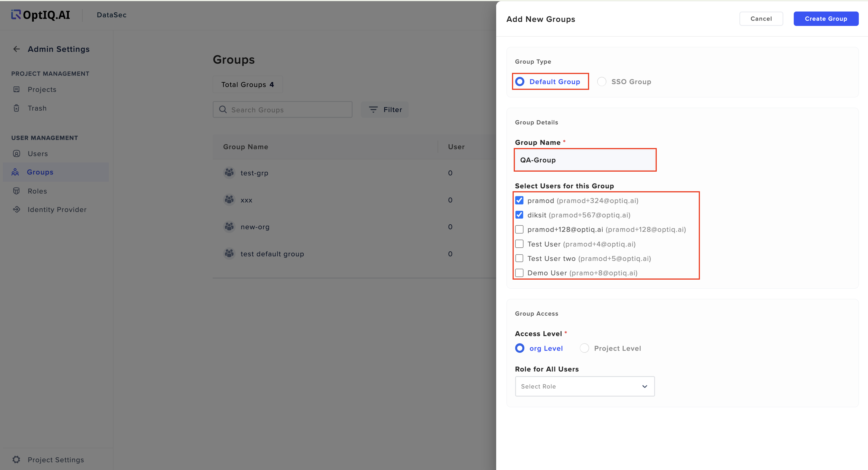Click the magnifier icon in Search Groups
This screenshot has height=470, width=868.
[223, 109]
